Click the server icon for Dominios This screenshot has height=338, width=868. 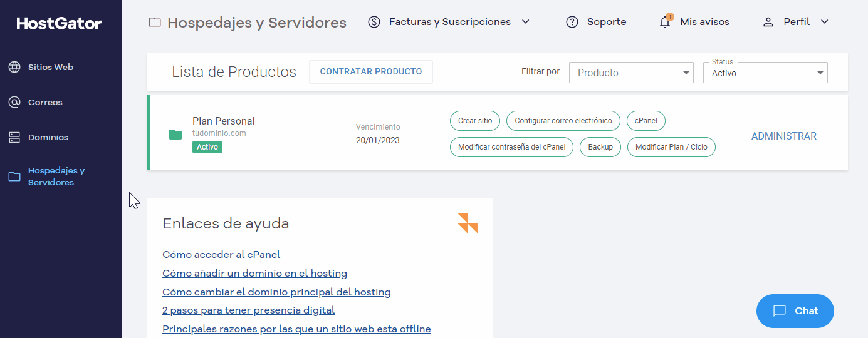(14, 137)
